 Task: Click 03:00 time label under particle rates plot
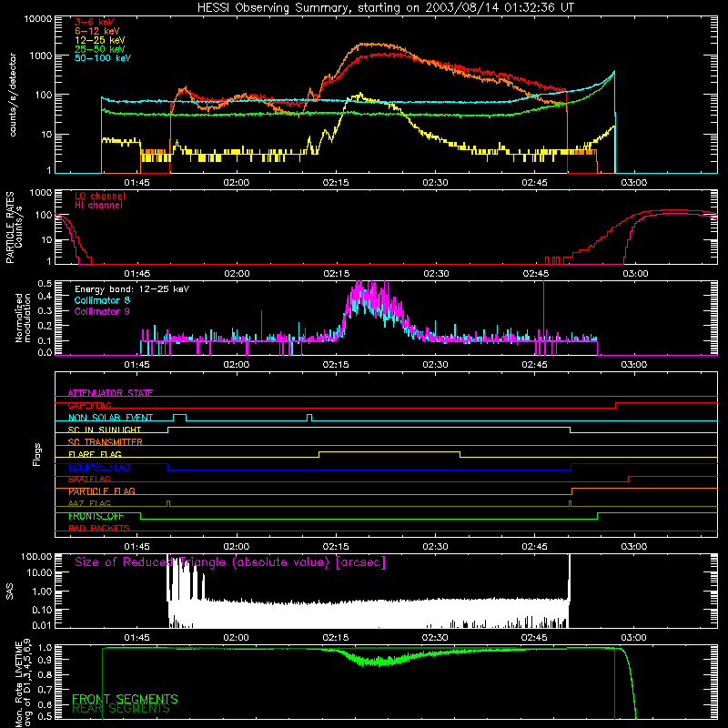(x=634, y=274)
